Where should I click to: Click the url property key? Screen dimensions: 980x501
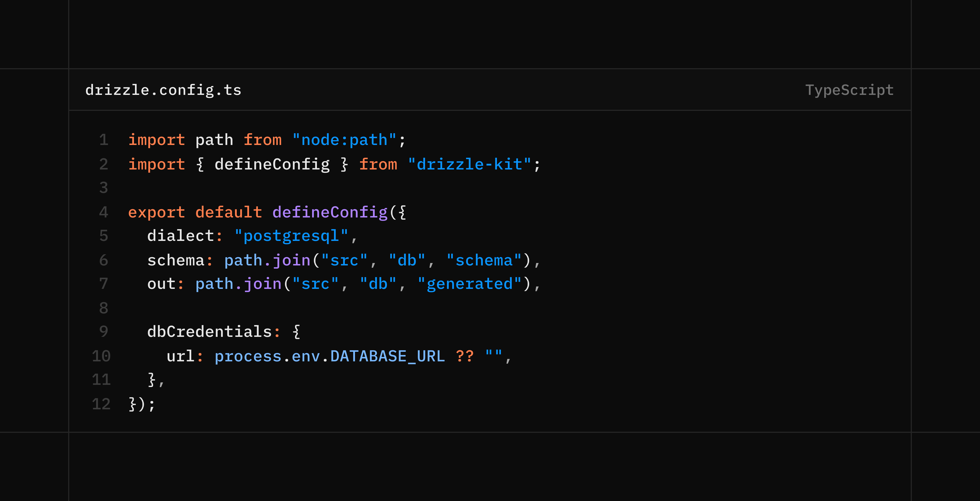pyautogui.click(x=180, y=356)
